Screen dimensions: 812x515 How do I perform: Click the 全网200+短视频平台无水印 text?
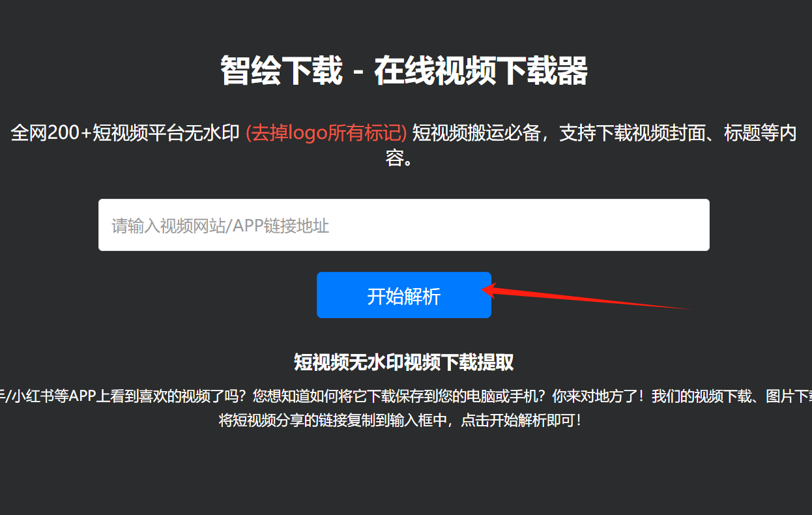(126, 134)
